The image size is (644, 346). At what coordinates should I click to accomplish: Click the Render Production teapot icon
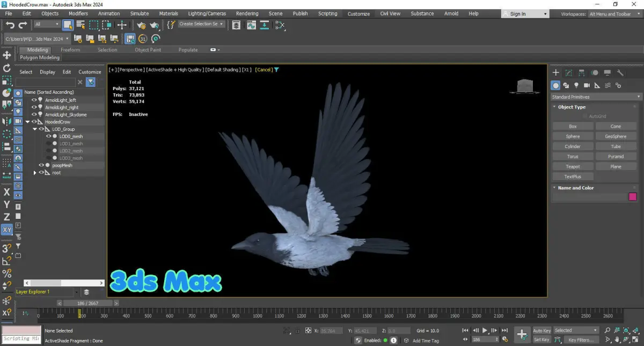click(x=154, y=25)
